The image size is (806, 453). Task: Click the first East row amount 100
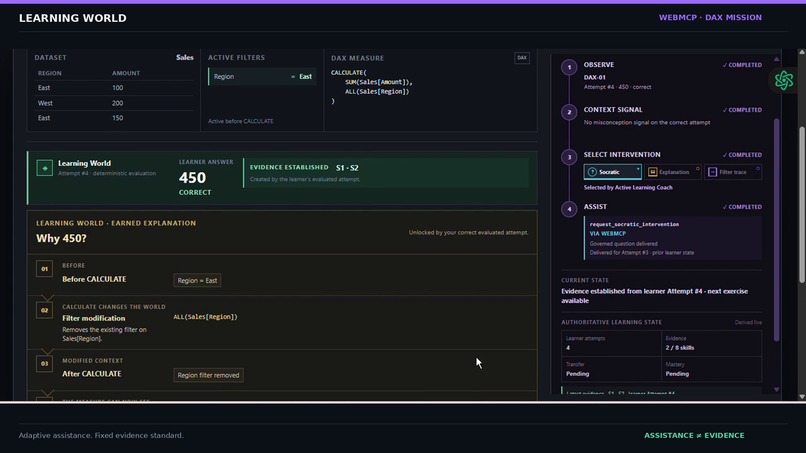tap(118, 88)
